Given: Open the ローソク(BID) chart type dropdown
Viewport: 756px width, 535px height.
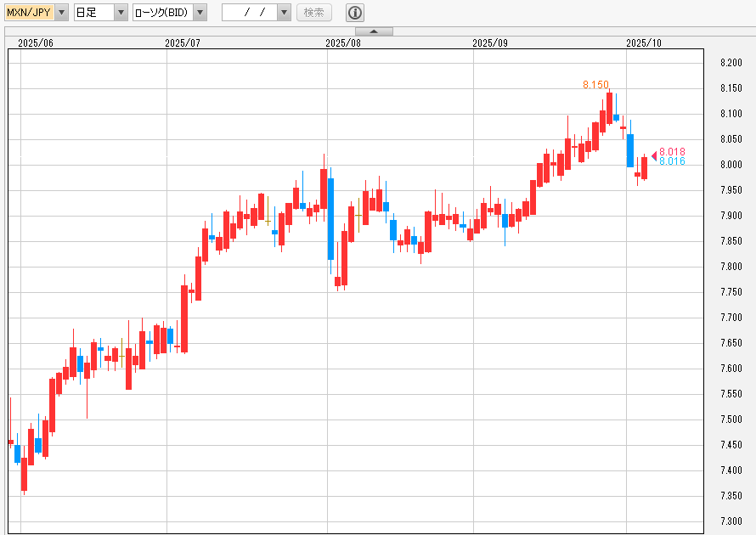Looking at the screenshot, I should 200,13.
